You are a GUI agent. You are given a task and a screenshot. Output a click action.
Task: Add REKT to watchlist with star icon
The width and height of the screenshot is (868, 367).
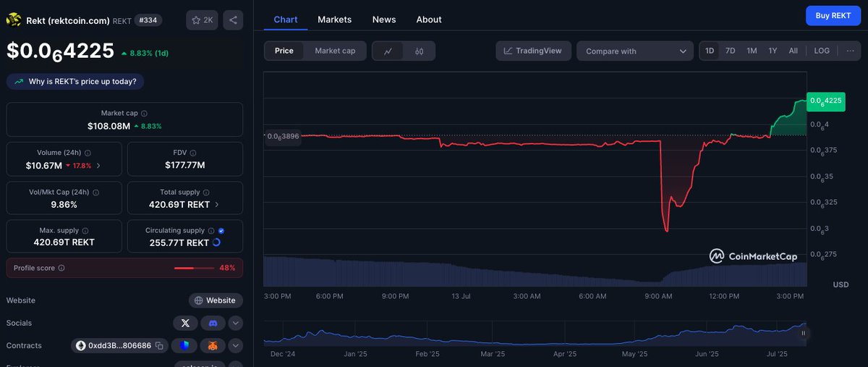click(203, 20)
